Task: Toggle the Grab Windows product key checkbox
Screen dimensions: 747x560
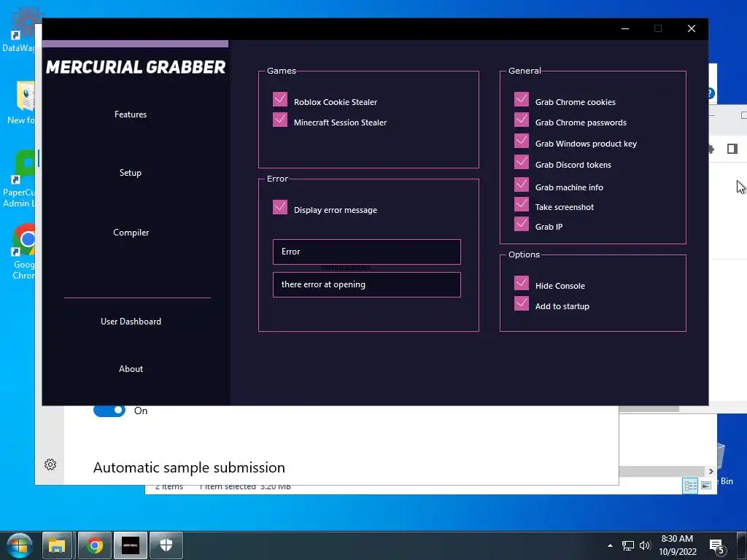Action: pyautogui.click(x=522, y=141)
